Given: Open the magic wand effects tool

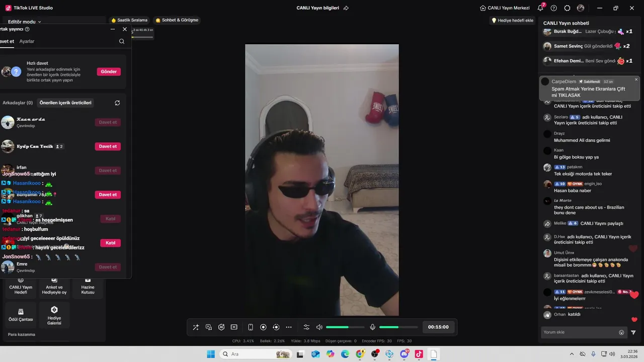Looking at the screenshot, I should pos(196,327).
